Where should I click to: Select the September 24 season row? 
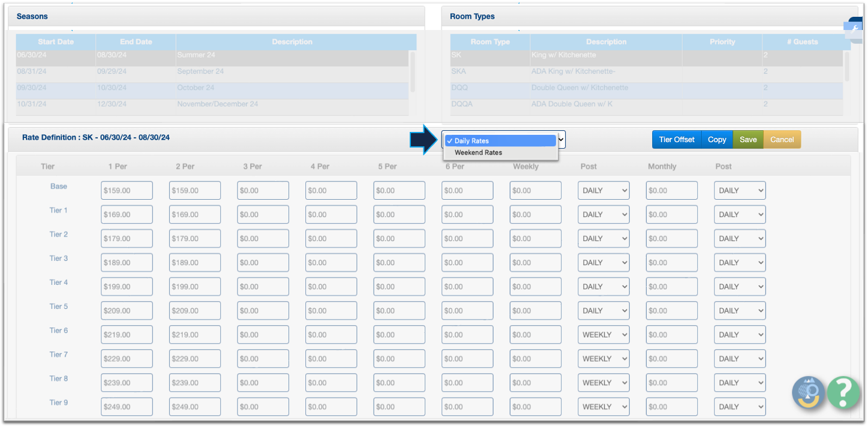pos(210,71)
